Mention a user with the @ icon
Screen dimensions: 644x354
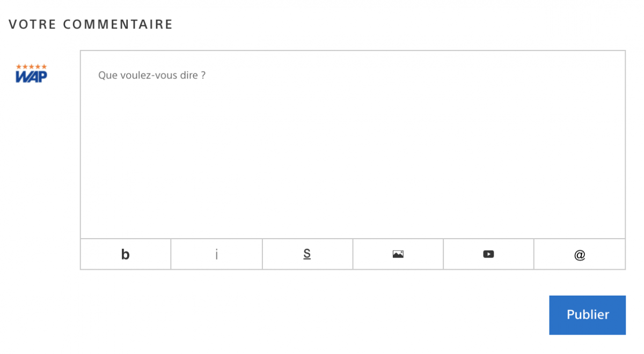click(580, 255)
